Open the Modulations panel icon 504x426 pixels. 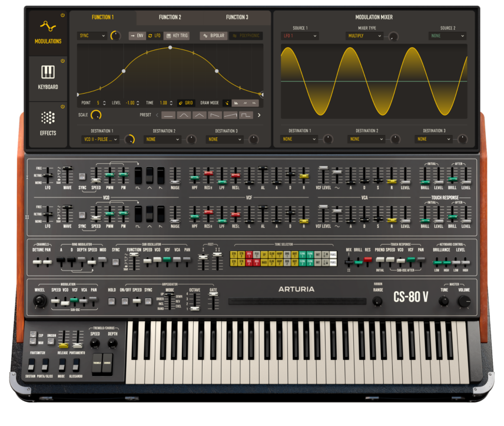coord(48,26)
